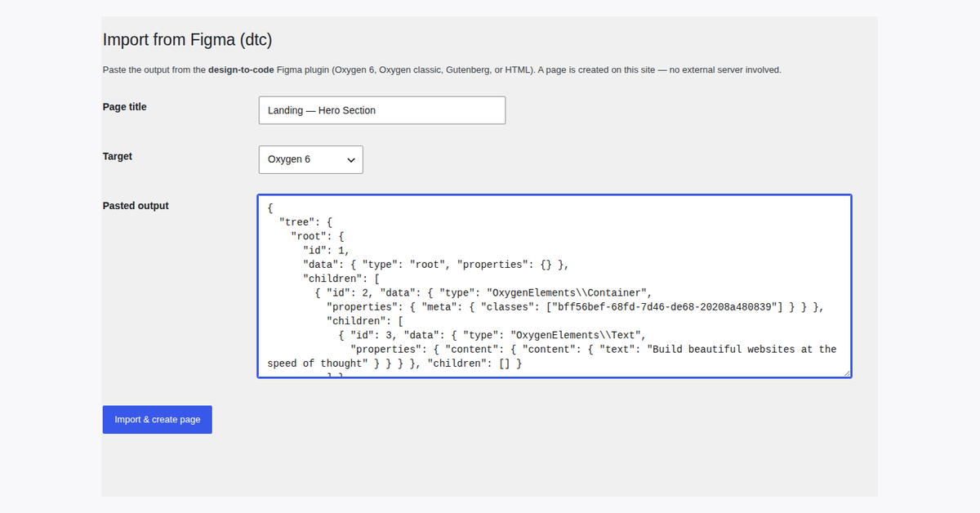
Task: Click the '"id": 1,' line in textarea
Action: point(327,251)
